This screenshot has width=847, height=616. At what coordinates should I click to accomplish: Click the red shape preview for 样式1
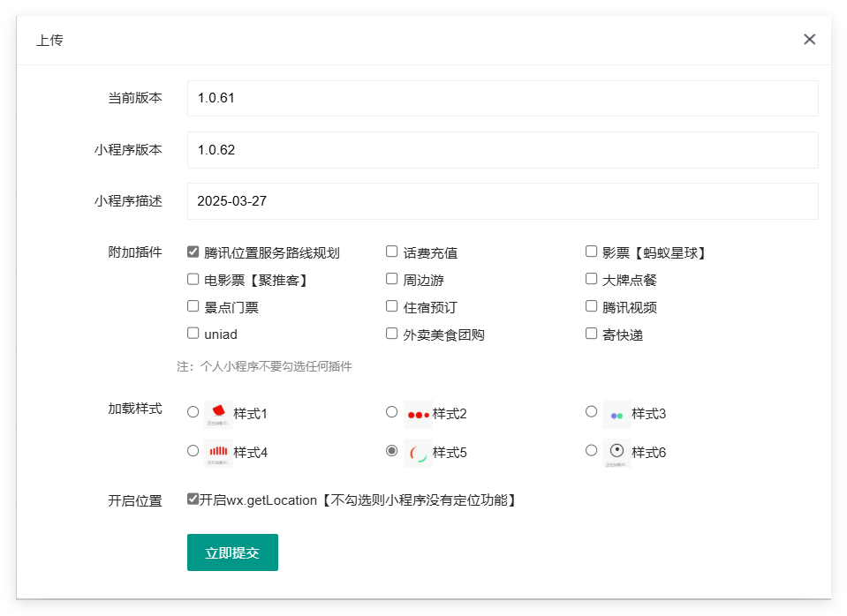click(x=218, y=414)
